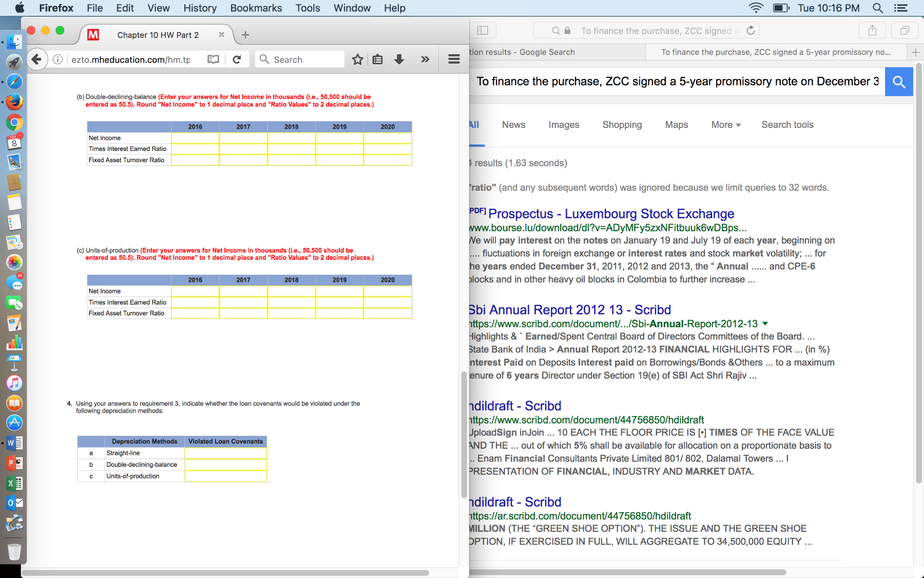
Task: Select Units-of-production Violated Loan Covenants cell
Action: [225, 476]
